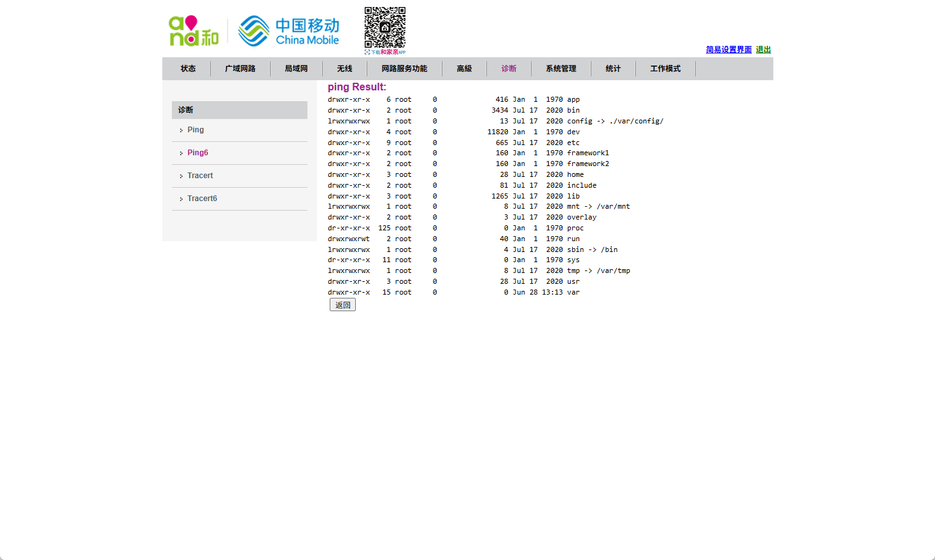Click the China Mobile logo
935x560 pixels.
point(289,31)
